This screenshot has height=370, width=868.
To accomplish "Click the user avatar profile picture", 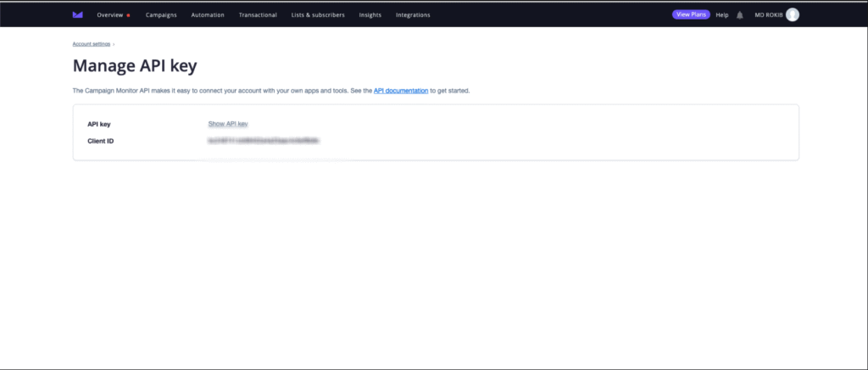I will coord(792,14).
